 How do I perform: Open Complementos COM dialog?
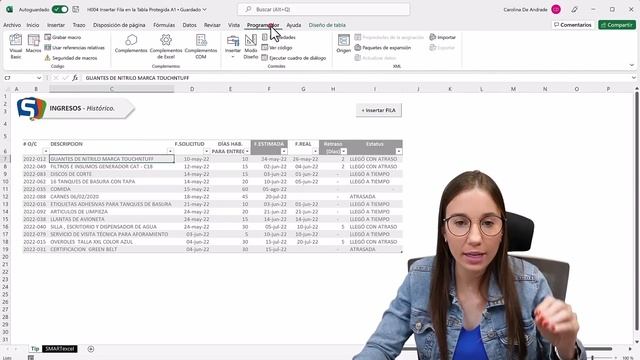[201, 46]
